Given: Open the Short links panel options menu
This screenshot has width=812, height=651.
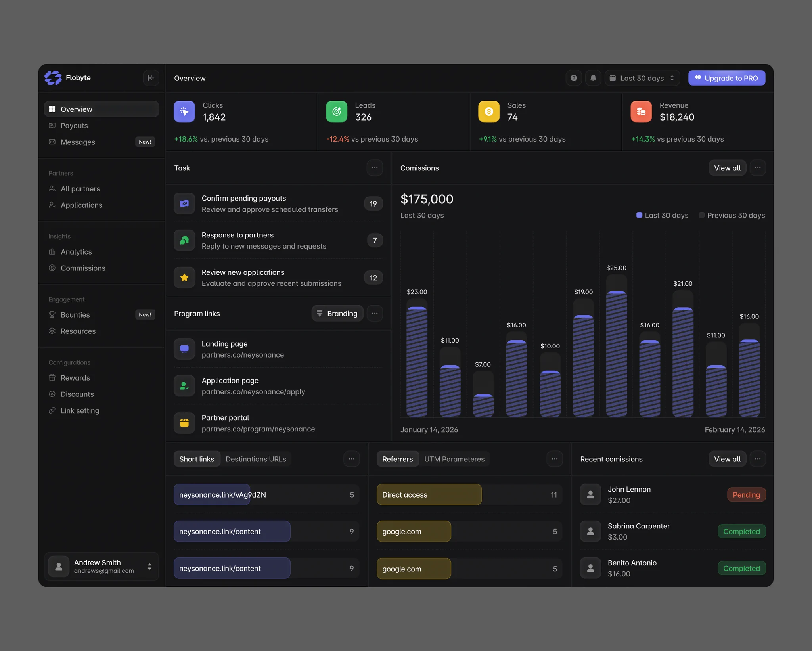Looking at the screenshot, I should pyautogui.click(x=352, y=459).
